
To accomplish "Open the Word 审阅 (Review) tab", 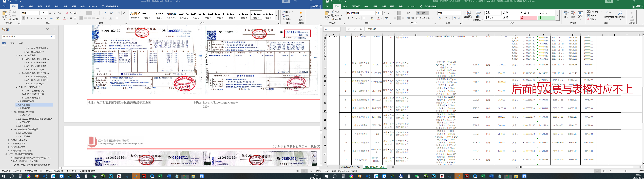I will (65, 7).
